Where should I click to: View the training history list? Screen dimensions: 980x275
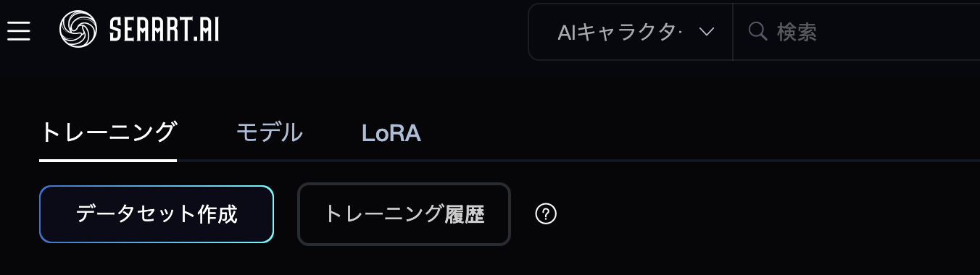click(x=404, y=214)
